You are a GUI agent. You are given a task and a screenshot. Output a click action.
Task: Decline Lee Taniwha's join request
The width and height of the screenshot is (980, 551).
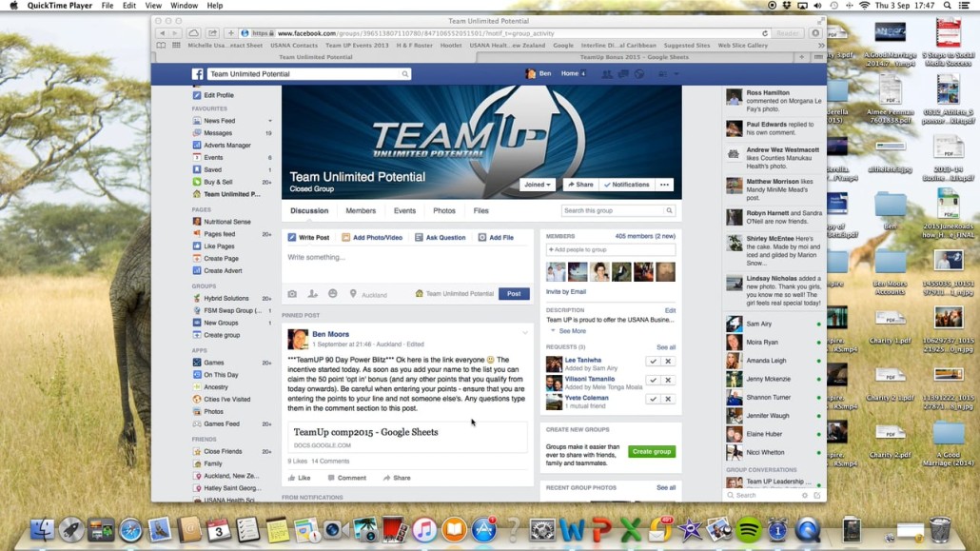[668, 362]
